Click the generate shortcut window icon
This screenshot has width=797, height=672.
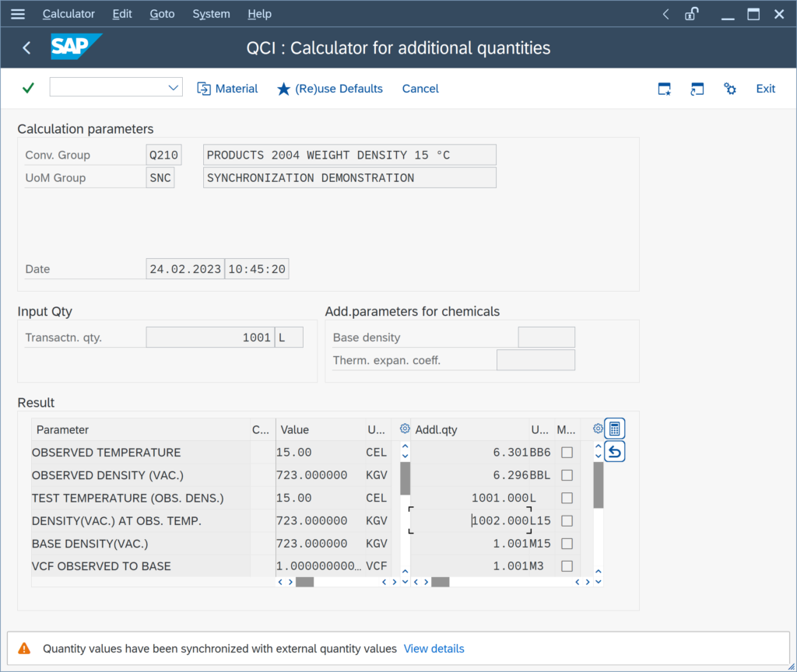[697, 89]
